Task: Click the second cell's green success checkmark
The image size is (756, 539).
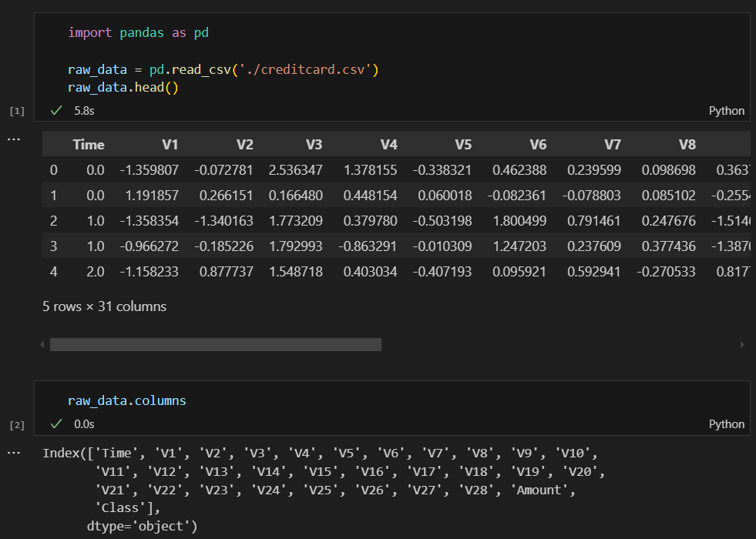Action: pos(56,424)
